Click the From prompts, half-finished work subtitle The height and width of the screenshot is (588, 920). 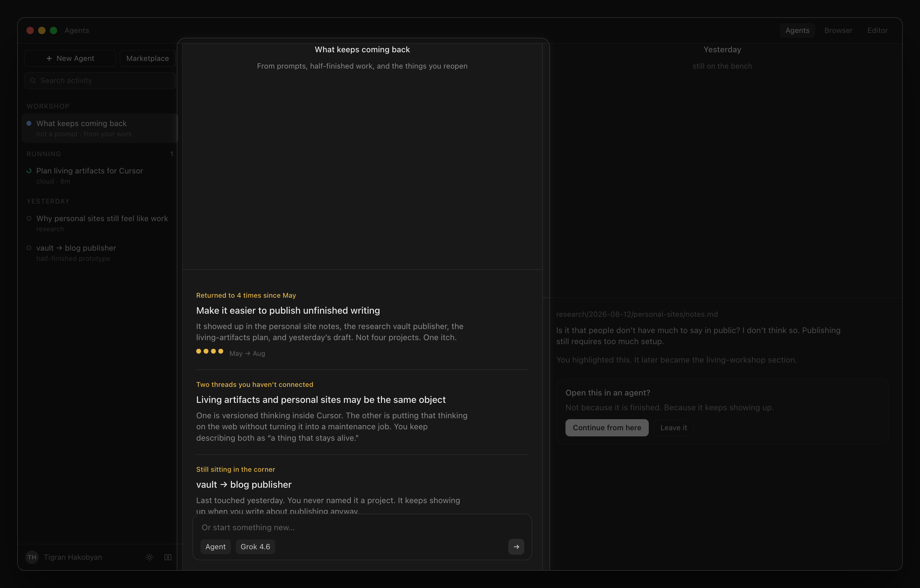[x=362, y=66]
